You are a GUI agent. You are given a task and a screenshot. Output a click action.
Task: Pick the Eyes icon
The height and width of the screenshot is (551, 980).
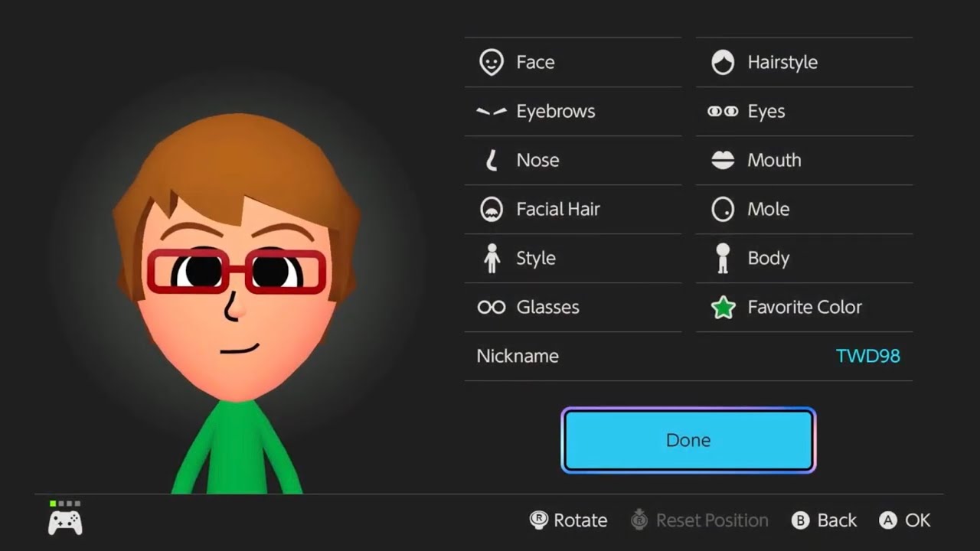coord(723,111)
